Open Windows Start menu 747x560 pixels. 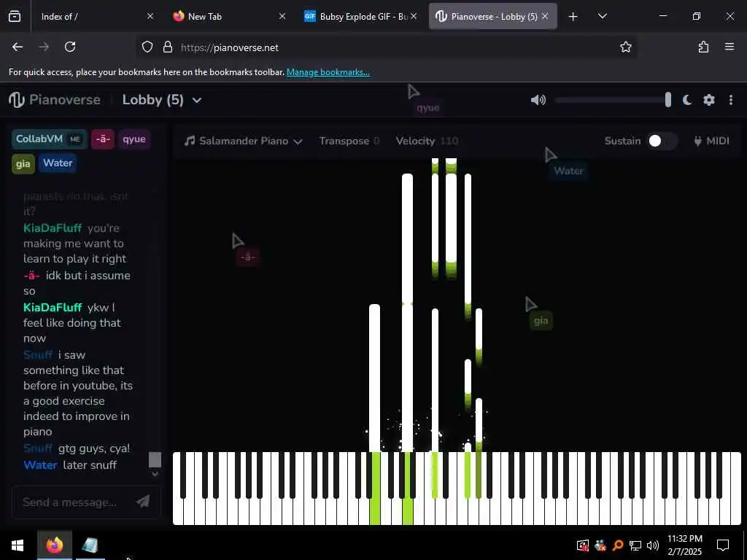pos(18,545)
